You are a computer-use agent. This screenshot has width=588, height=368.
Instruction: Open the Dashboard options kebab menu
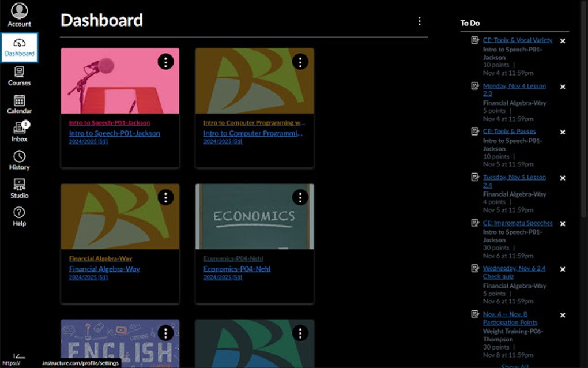point(420,21)
